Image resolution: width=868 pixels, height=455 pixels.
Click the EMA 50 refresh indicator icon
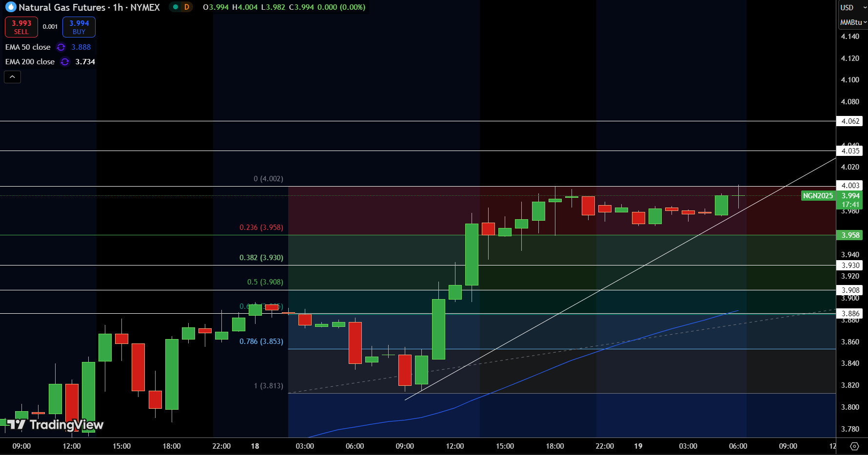pos(61,47)
